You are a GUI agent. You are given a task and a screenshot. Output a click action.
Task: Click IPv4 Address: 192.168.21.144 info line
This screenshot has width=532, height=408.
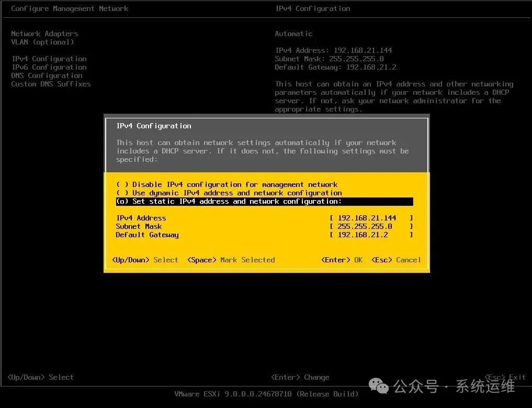334,50
